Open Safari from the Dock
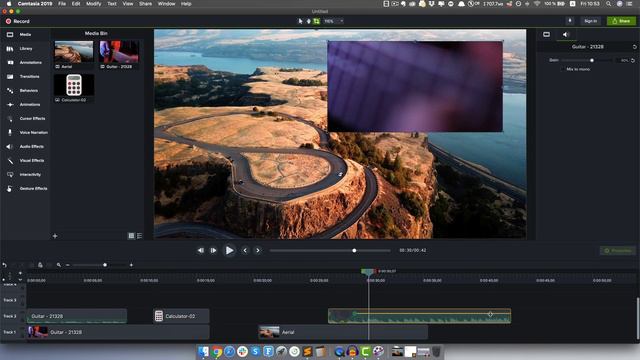The width and height of the screenshot is (640, 360). (x=229, y=351)
